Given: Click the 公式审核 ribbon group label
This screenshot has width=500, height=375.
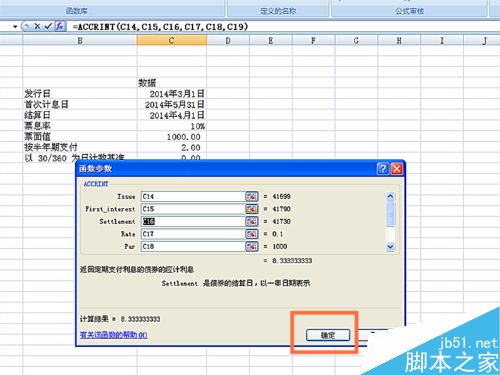Looking at the screenshot, I should coord(409,11).
